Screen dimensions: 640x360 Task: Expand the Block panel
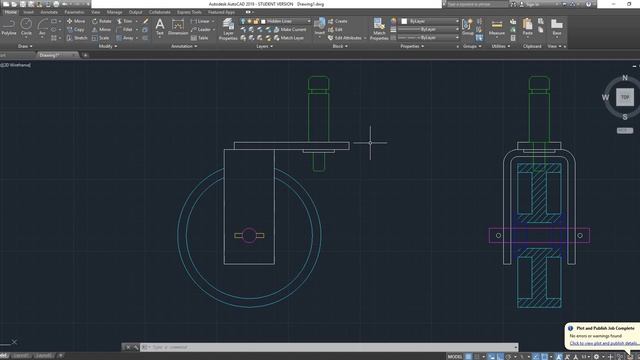[x=340, y=46]
